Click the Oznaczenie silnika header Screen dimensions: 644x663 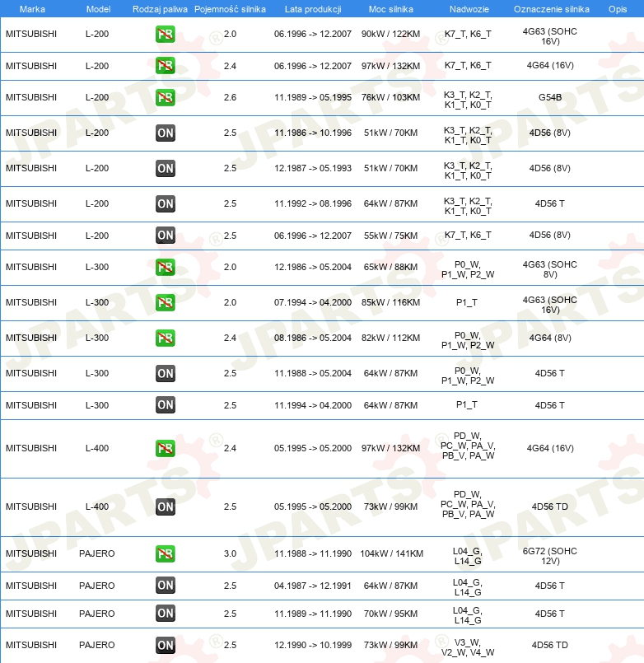(x=552, y=9)
